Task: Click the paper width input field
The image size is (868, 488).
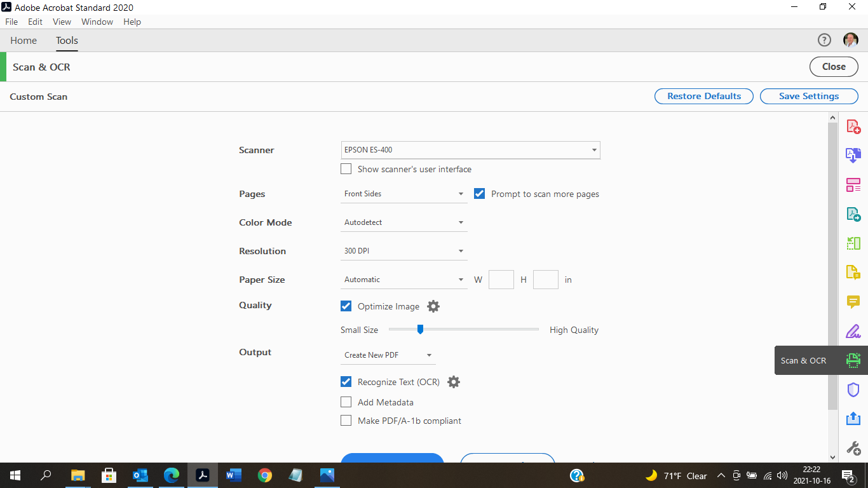Action: click(501, 280)
